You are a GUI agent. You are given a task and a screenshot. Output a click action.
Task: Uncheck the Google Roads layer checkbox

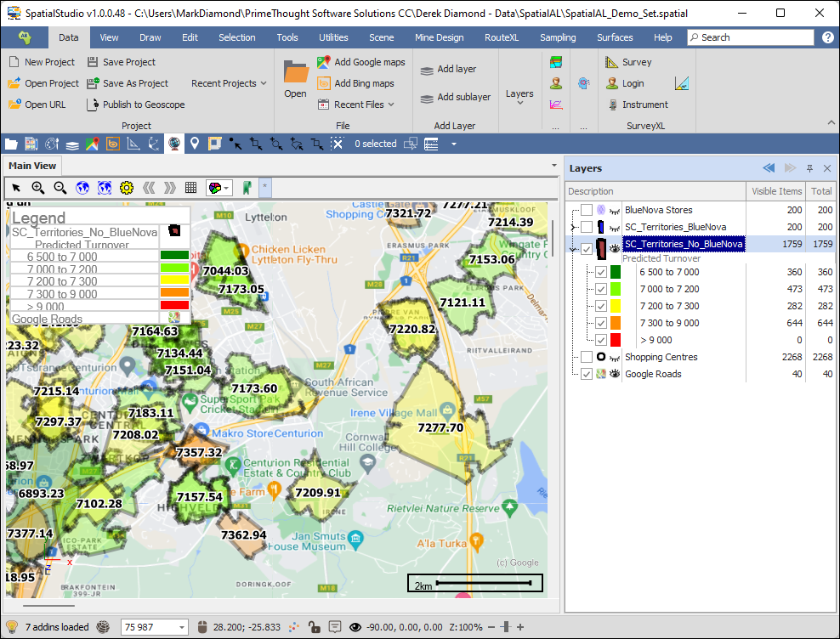[x=587, y=374]
